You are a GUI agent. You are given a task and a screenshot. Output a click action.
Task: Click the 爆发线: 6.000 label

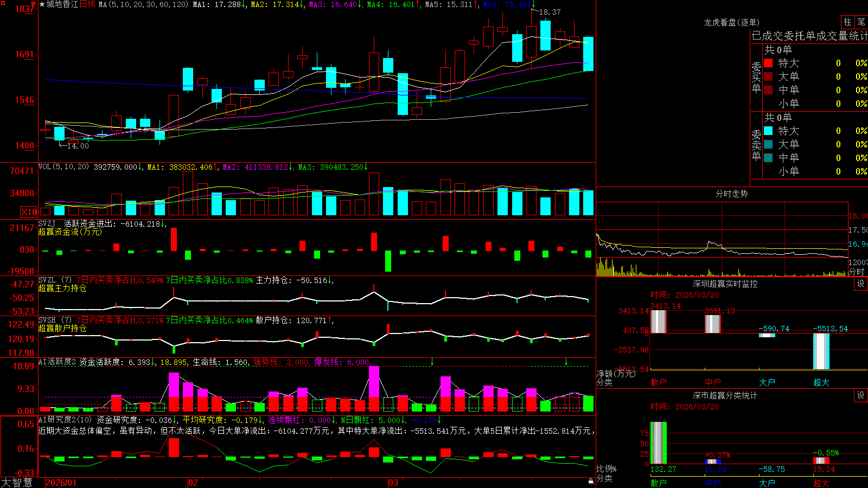[x=342, y=362]
